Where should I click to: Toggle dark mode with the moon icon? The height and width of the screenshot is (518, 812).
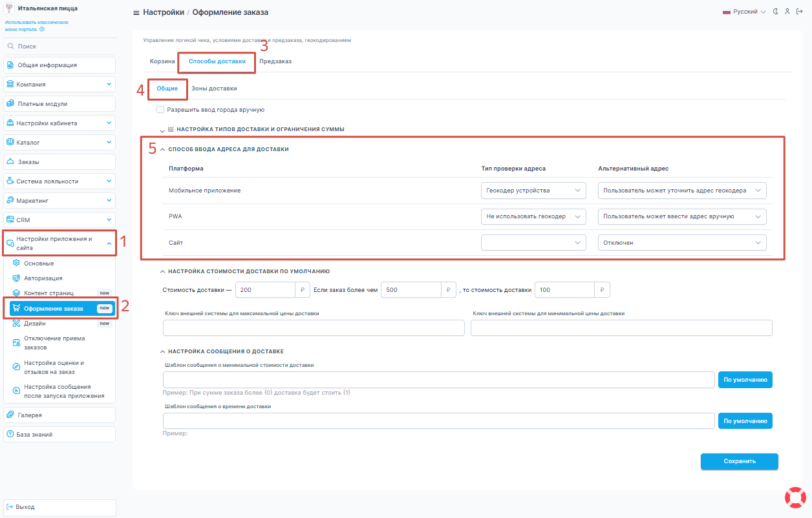(776, 12)
